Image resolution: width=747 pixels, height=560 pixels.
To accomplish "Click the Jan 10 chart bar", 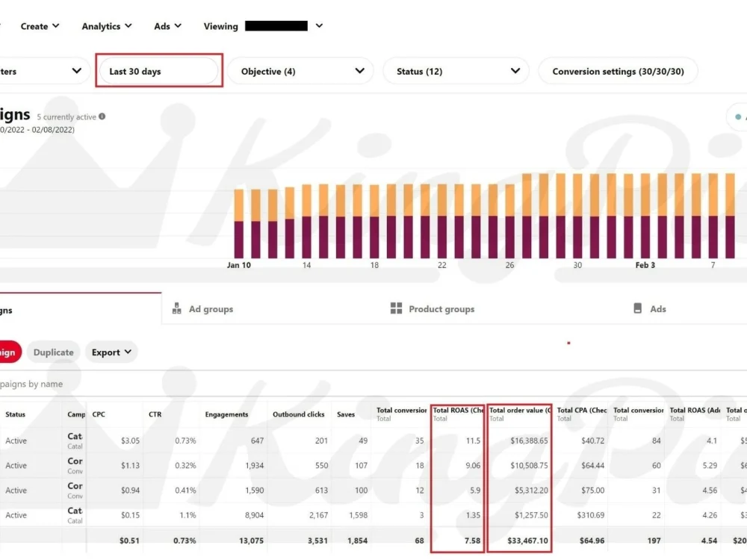I will tap(239, 224).
